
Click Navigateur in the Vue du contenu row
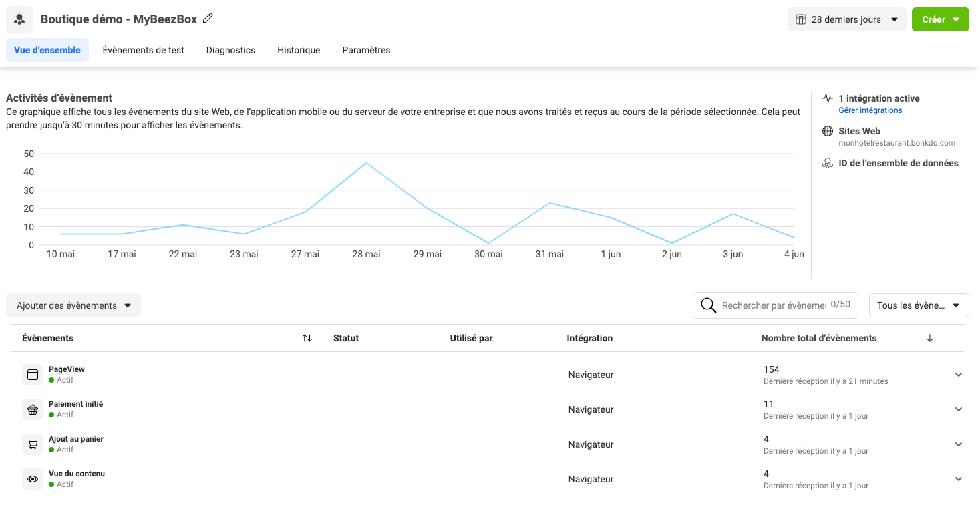pos(591,479)
